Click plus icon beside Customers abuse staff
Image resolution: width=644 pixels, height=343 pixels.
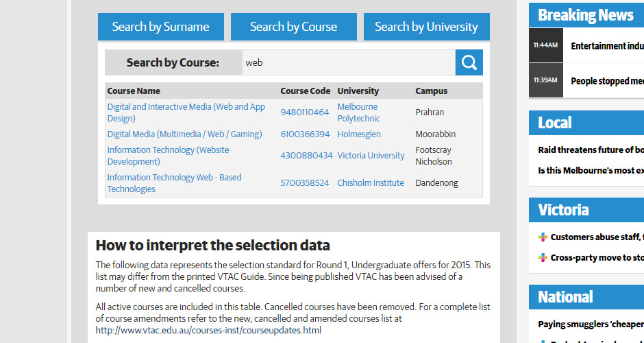[543, 237]
